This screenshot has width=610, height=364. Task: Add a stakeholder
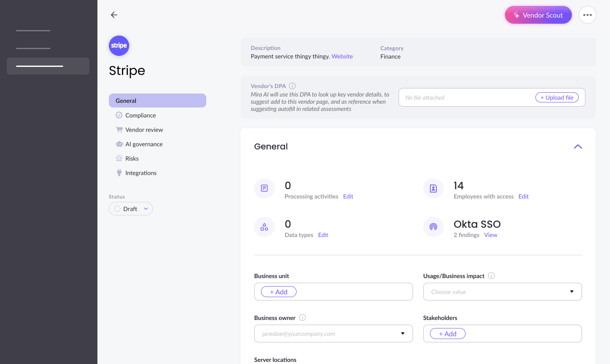click(447, 334)
